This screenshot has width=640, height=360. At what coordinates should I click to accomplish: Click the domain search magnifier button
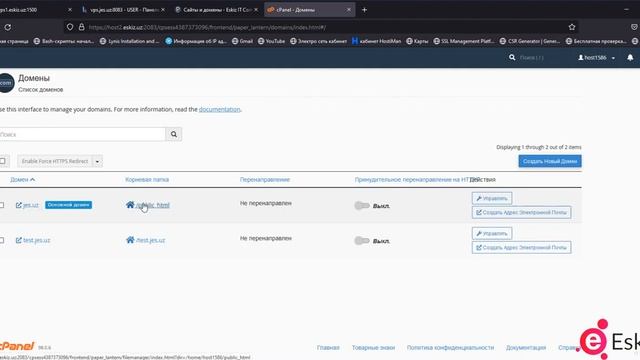tap(174, 134)
